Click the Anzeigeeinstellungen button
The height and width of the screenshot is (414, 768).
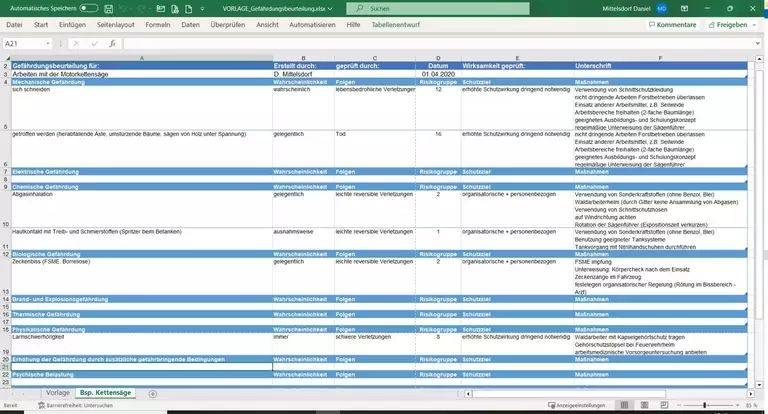pos(576,405)
